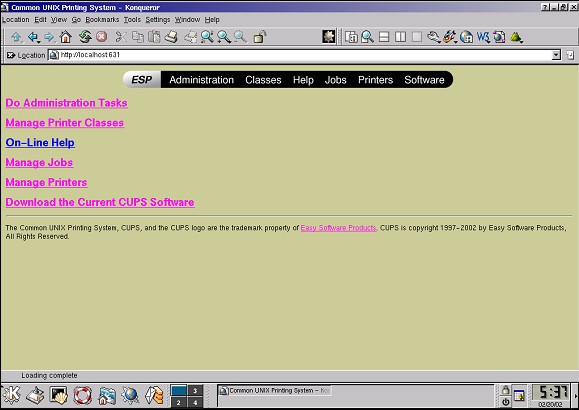Split the view left and right
This screenshot has height=410, width=579.
coord(400,37)
